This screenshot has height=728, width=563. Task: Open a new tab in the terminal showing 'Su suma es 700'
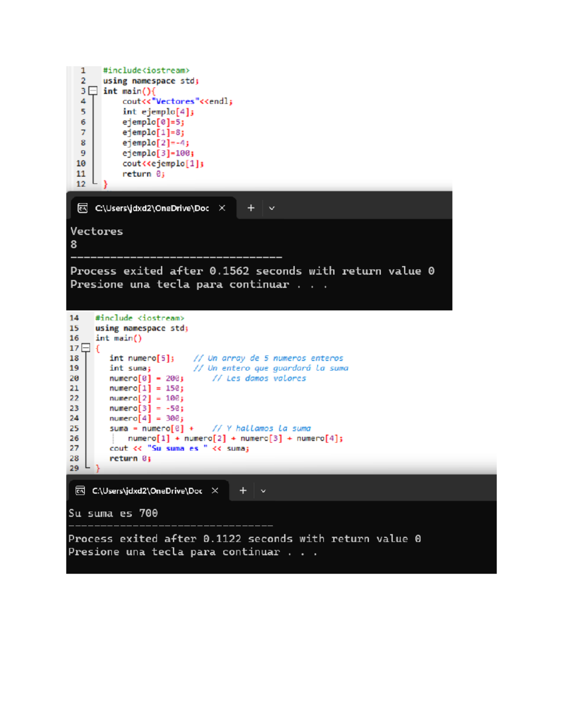tap(243, 490)
